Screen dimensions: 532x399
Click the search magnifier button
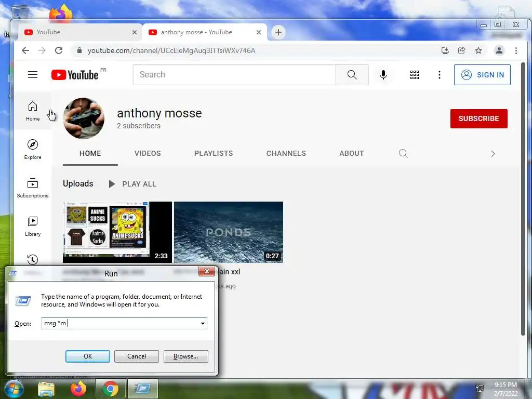352,75
